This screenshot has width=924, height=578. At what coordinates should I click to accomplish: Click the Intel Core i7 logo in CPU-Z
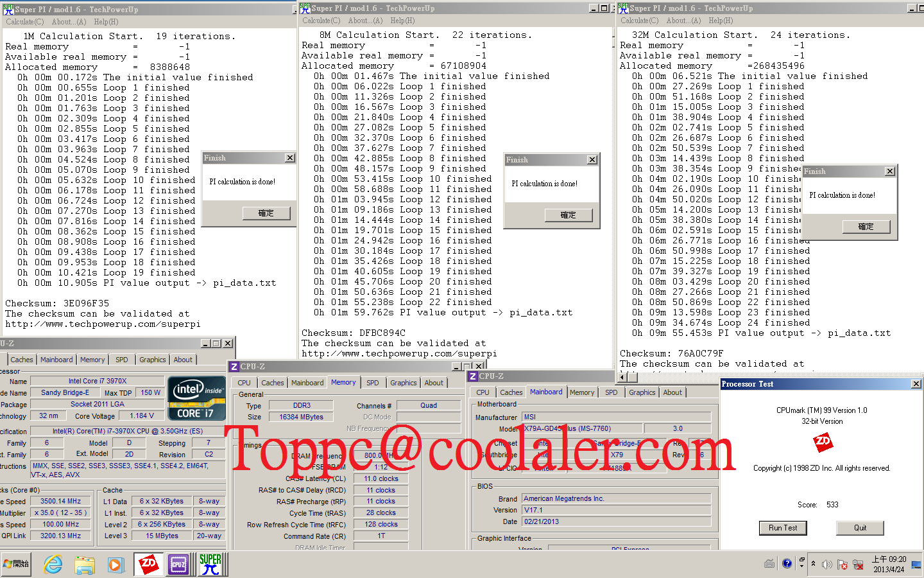pyautogui.click(x=196, y=398)
